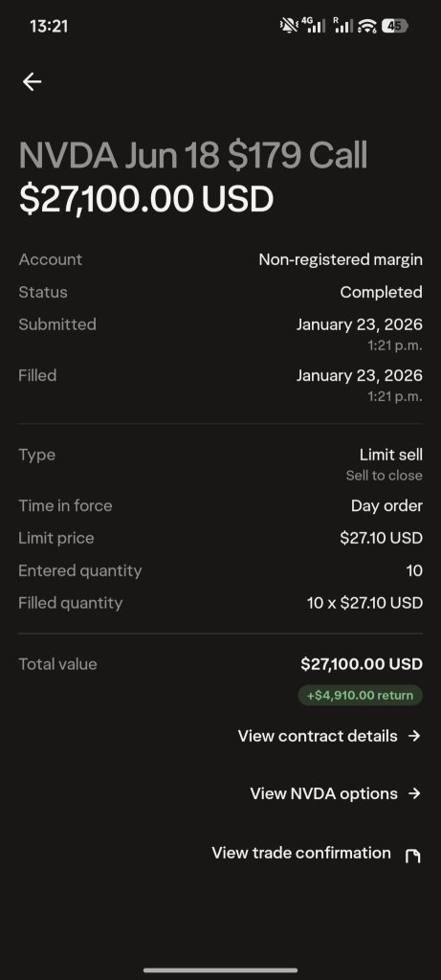The width and height of the screenshot is (441, 980).
Task: Tap the Limit sell type value
Action: pos(391,455)
